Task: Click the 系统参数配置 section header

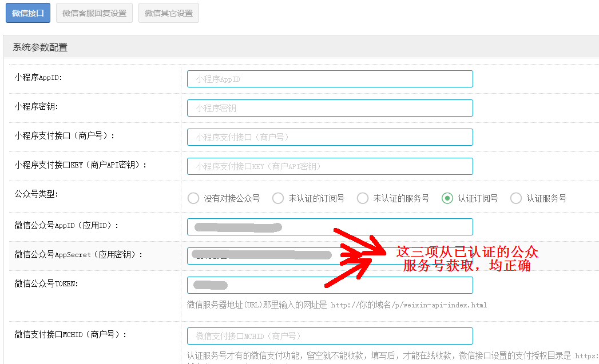Action: pos(40,47)
